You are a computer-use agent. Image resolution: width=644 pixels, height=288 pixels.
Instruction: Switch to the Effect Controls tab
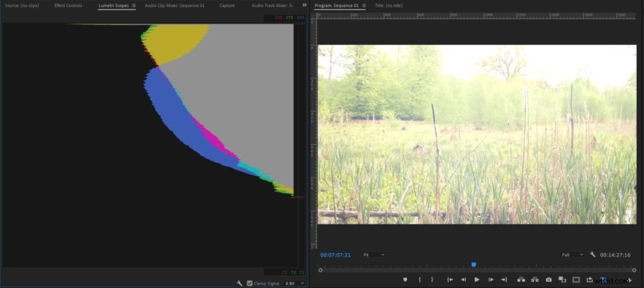pos(68,6)
